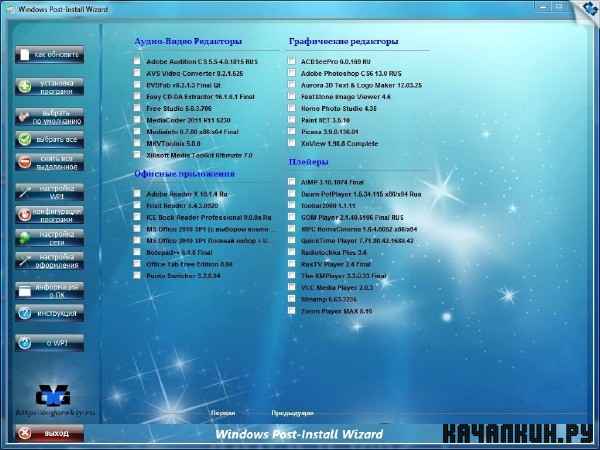The image size is (600, 450).
Task: Choose 'выбрать по умолчанию' in the sidebar
Action: tap(50, 117)
